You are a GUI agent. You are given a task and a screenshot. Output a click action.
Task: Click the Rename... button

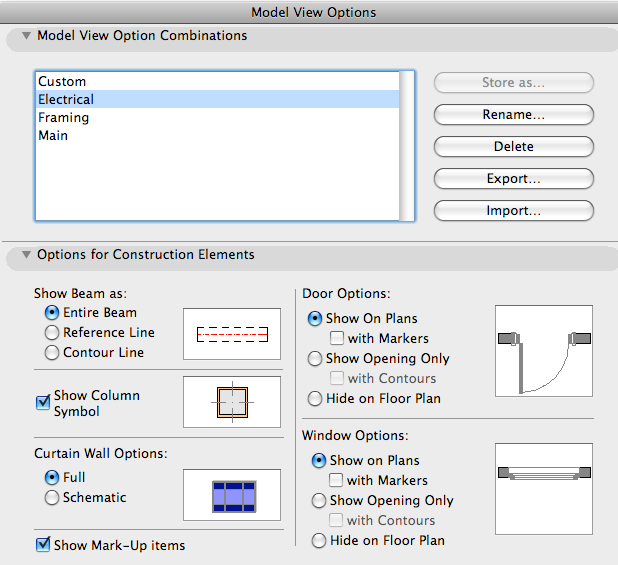click(513, 115)
